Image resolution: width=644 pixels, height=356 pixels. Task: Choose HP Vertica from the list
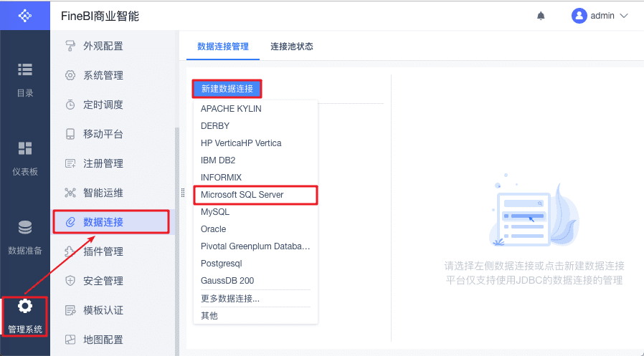pos(255,143)
